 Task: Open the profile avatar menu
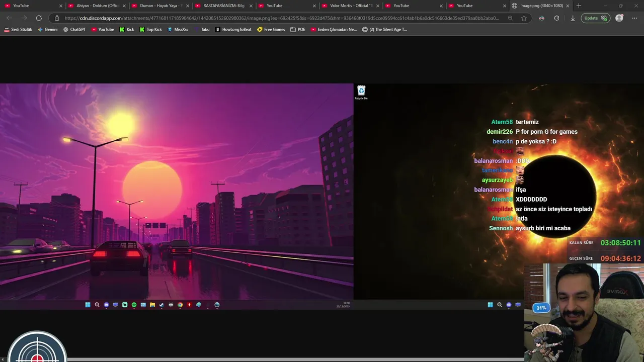click(x=619, y=18)
